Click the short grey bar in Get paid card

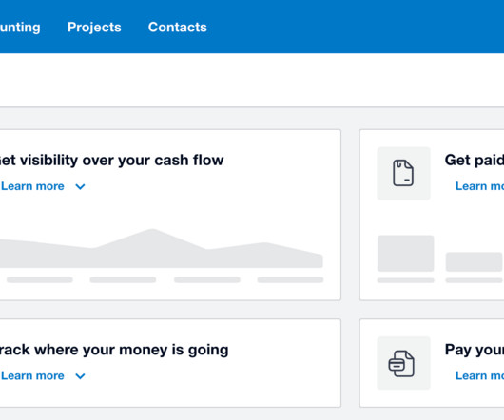coord(474,261)
